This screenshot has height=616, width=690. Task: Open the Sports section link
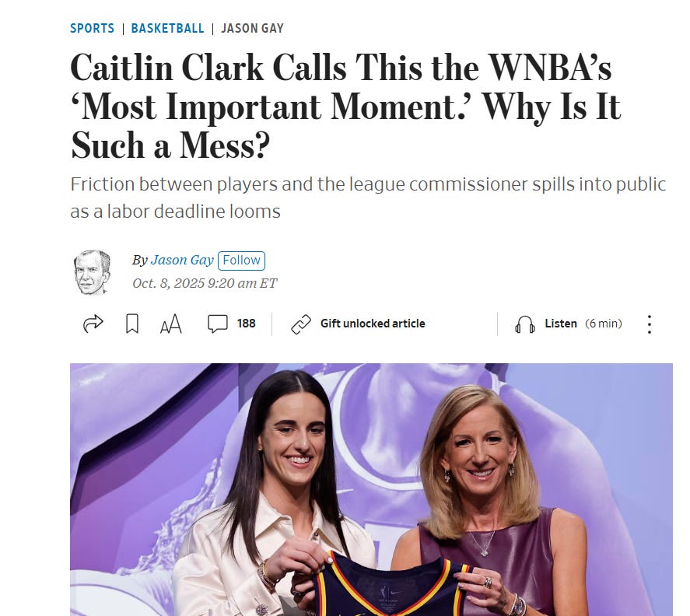[x=92, y=28]
